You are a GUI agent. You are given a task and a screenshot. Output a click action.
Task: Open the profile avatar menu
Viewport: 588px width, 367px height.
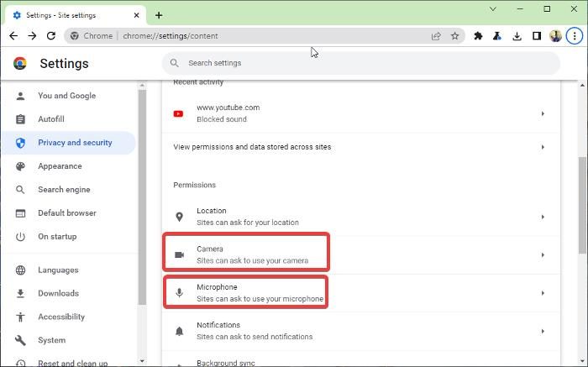click(x=556, y=36)
